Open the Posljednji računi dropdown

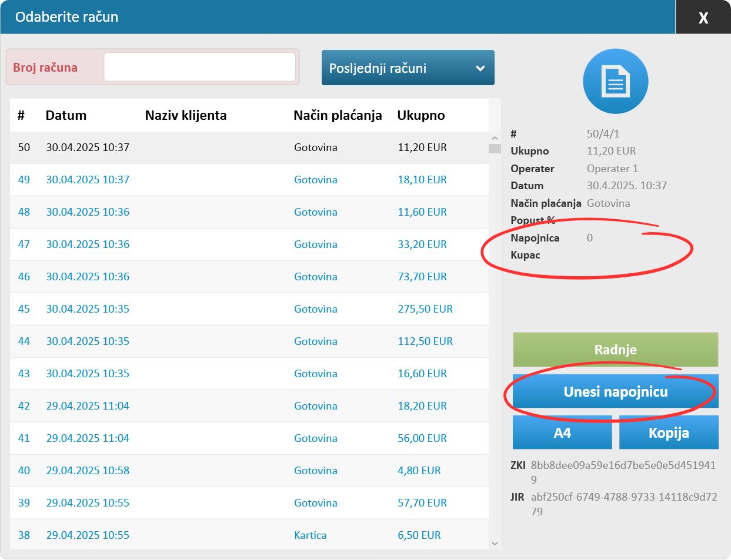(x=408, y=68)
